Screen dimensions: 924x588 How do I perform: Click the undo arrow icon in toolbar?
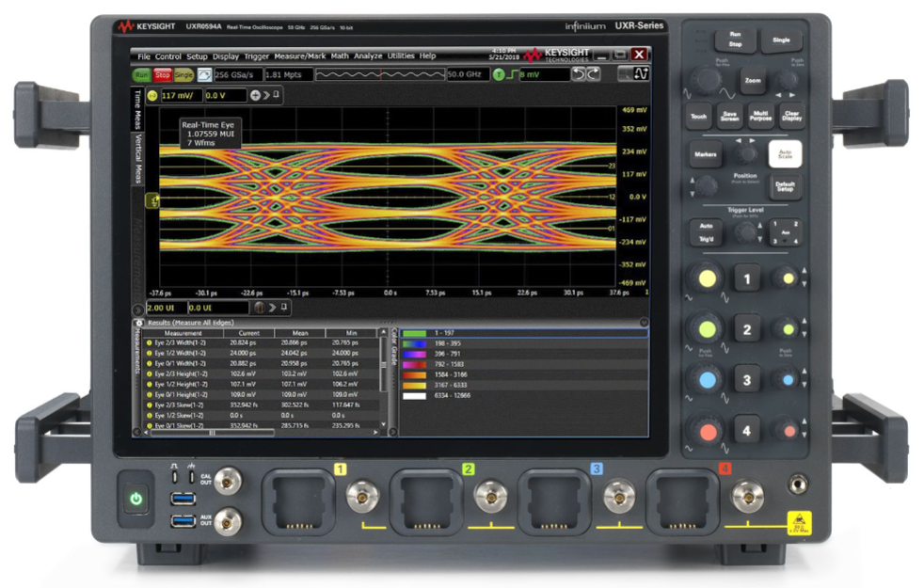point(577,74)
